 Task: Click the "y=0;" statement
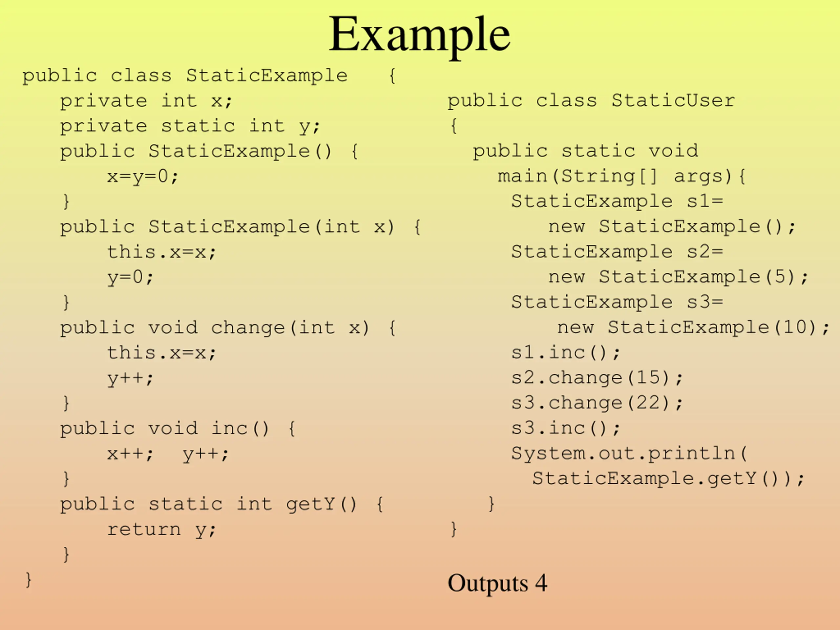130,278
